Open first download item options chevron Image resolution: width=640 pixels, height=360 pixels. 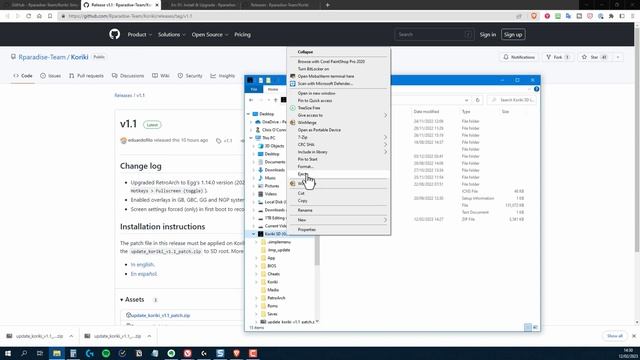coord(71,336)
